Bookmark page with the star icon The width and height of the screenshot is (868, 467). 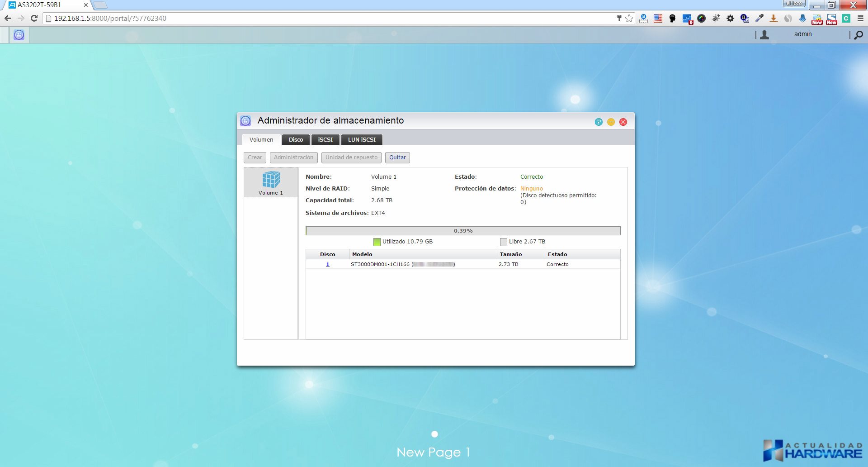tap(629, 18)
